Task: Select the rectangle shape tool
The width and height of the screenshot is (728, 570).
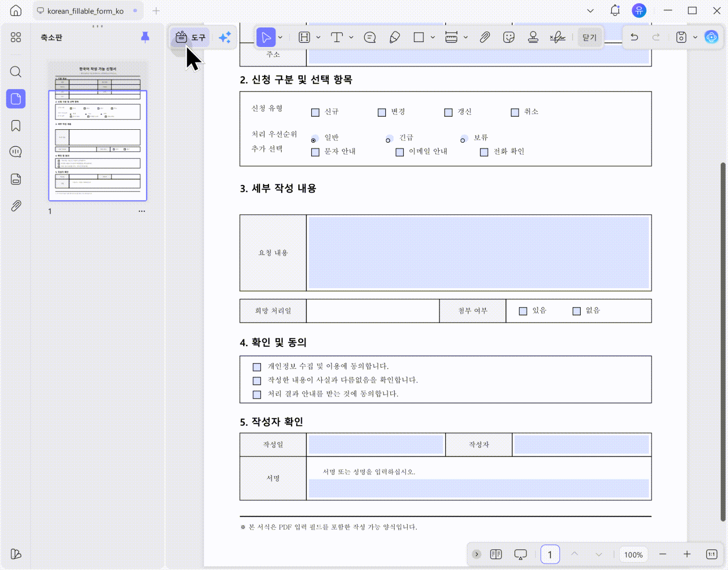Action: pyautogui.click(x=419, y=37)
